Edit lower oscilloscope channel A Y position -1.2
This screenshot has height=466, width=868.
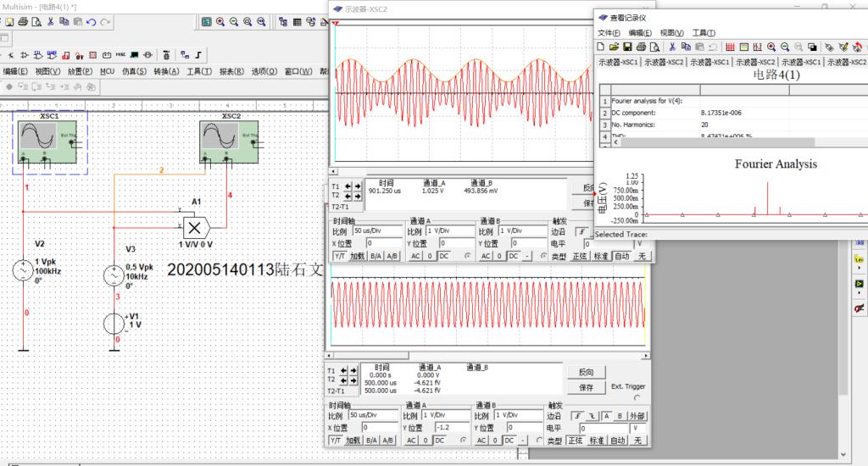[x=451, y=427]
